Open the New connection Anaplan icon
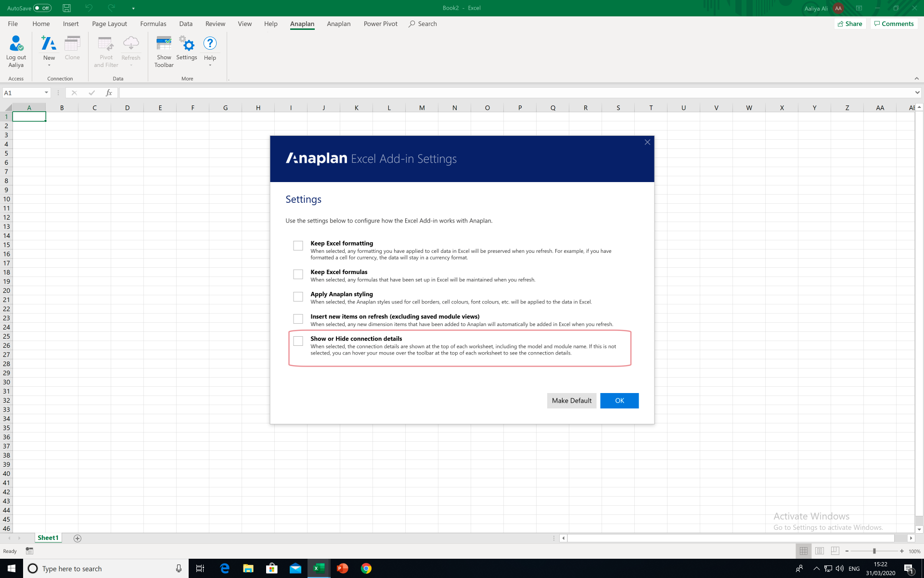The width and height of the screenshot is (924, 578). 49,43
